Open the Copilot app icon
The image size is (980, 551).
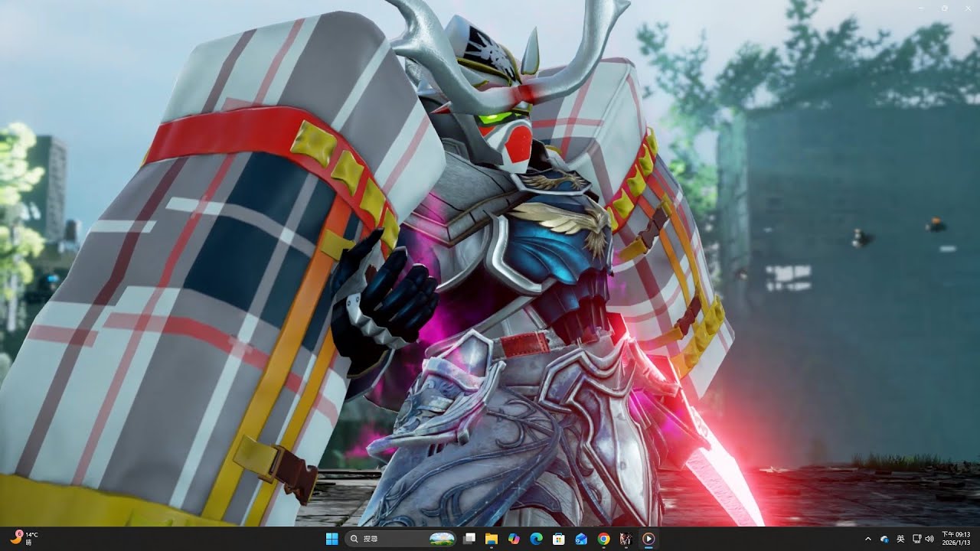point(514,539)
